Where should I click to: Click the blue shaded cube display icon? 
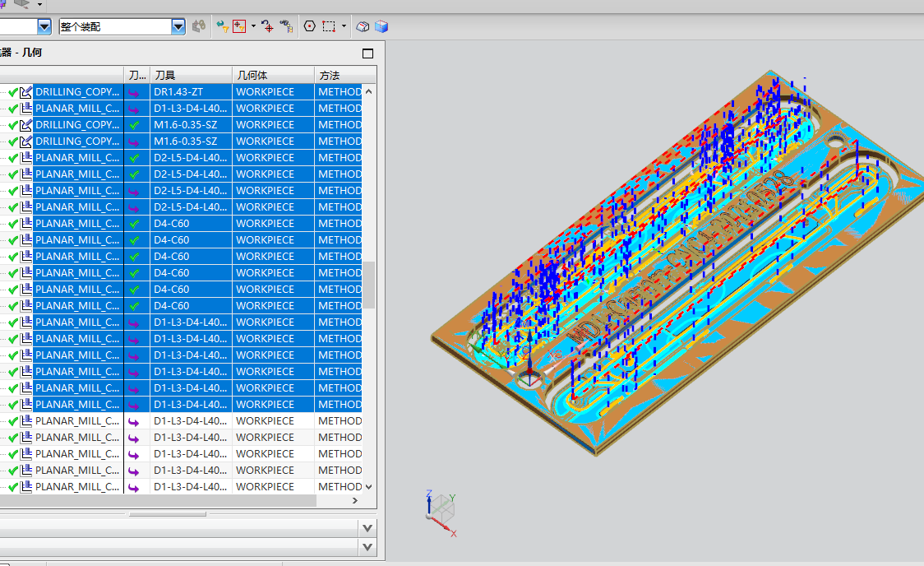click(381, 26)
